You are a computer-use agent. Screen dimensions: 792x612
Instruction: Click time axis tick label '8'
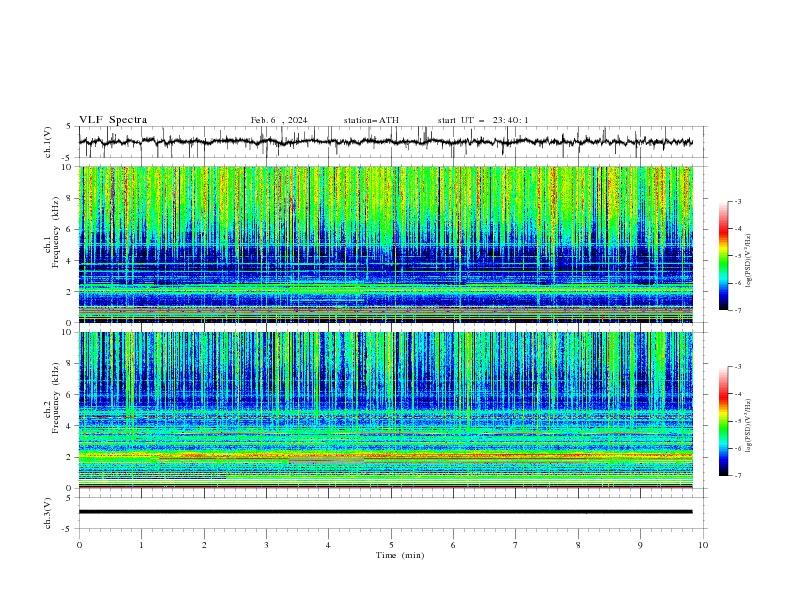[x=578, y=545]
